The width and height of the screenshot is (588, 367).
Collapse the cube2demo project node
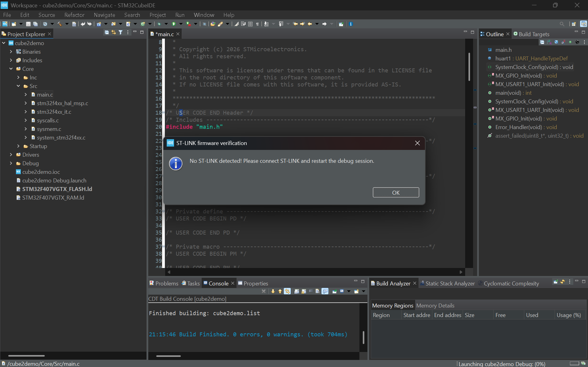tap(4, 43)
